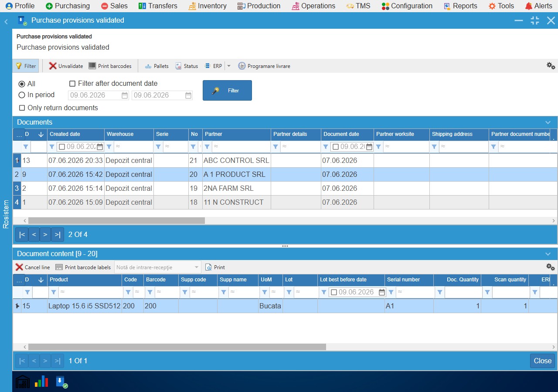Click the Serial number column filter funnel
558x392 pixels.
391,292
